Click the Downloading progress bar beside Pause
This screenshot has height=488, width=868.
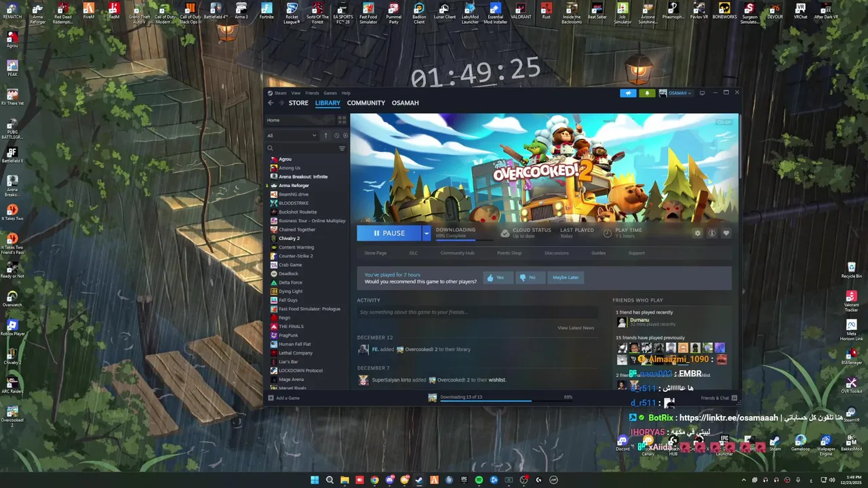pyautogui.click(x=465, y=240)
